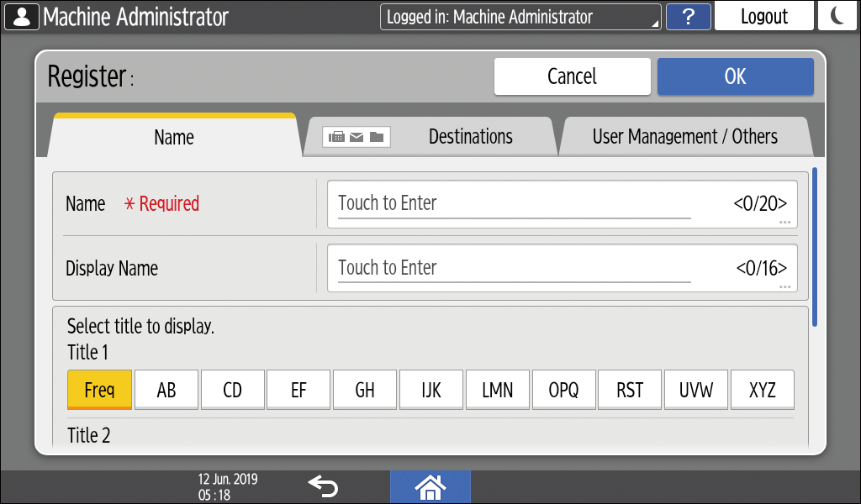The image size is (861, 504).
Task: Expand the Logged in status dropdown
Action: pyautogui.click(x=520, y=17)
